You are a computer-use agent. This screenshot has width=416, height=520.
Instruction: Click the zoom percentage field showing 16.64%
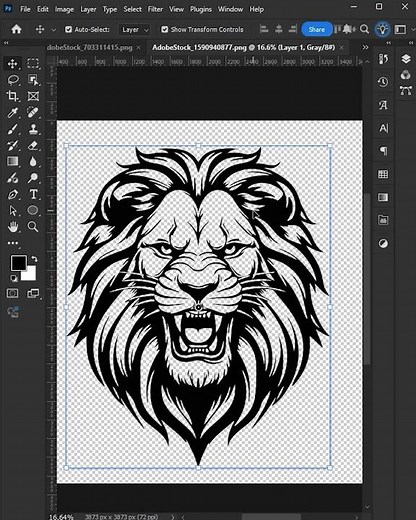click(61, 517)
